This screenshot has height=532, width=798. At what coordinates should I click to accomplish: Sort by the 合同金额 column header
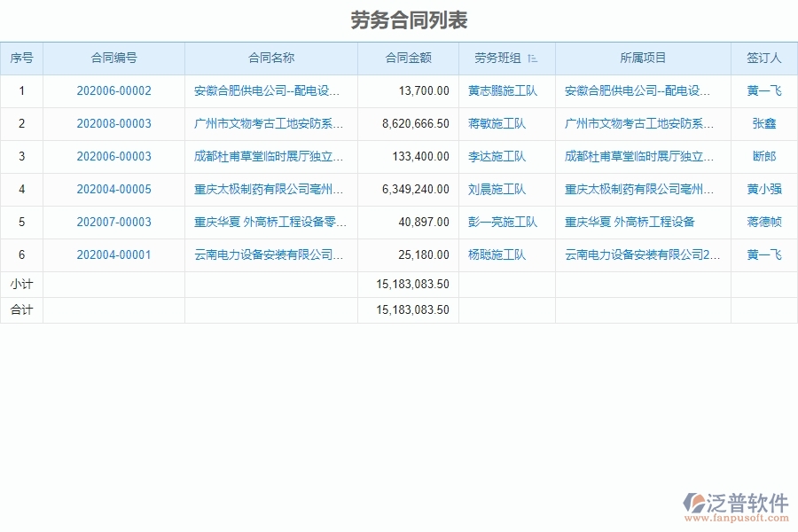click(406, 58)
